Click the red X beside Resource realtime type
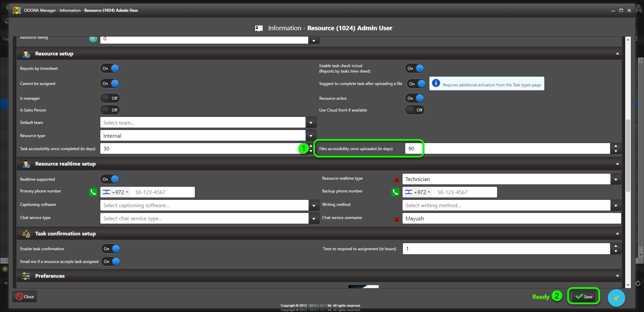Screen dimensions: 644x312 (x=396, y=180)
